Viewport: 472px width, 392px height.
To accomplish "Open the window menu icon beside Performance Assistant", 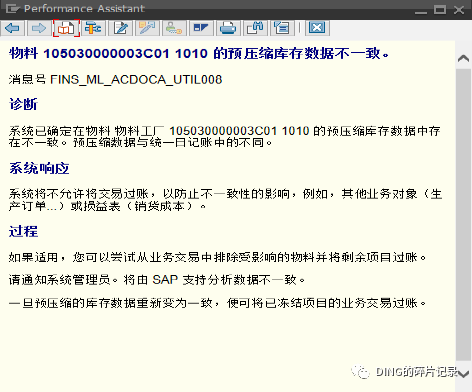I will tap(13, 9).
